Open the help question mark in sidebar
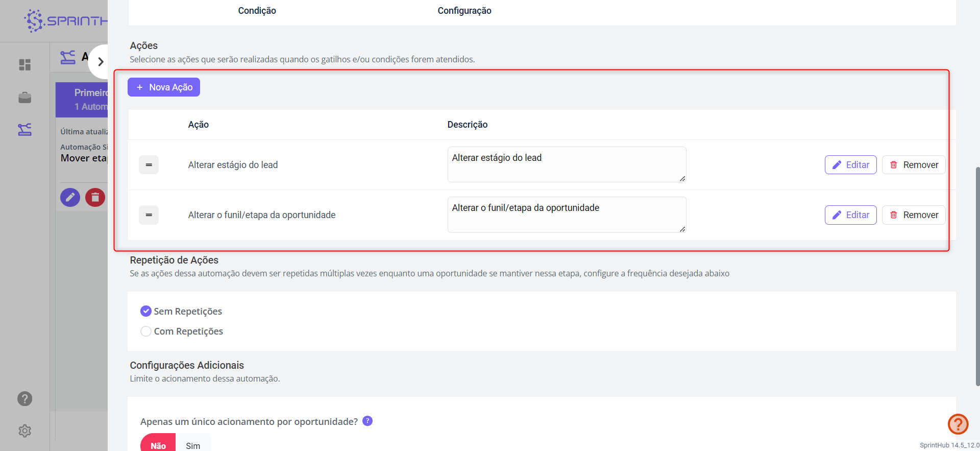The image size is (980, 451). click(24, 399)
